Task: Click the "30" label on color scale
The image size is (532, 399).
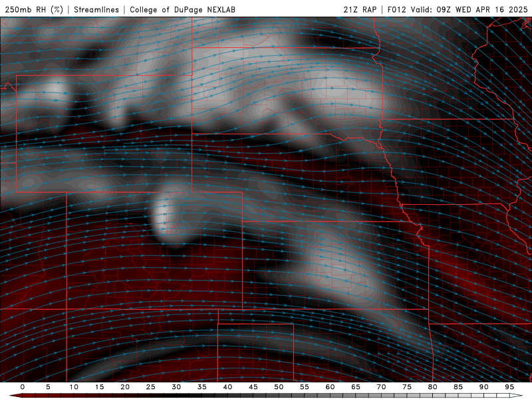Action: (176, 387)
